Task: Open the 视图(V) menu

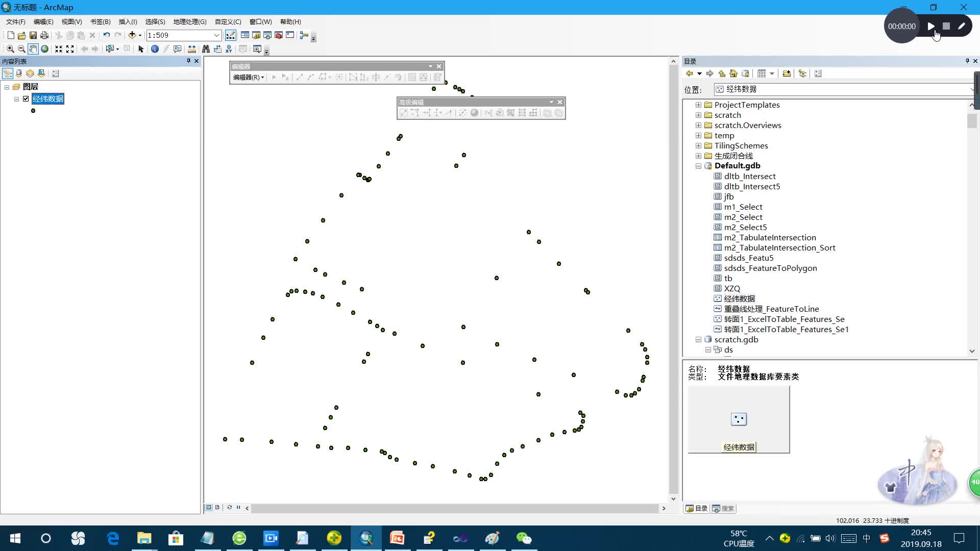Action: pos(71,21)
